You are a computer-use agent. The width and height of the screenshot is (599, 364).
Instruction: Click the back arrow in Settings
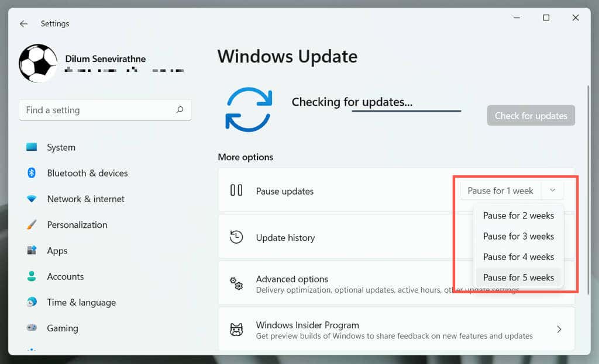[x=23, y=23]
